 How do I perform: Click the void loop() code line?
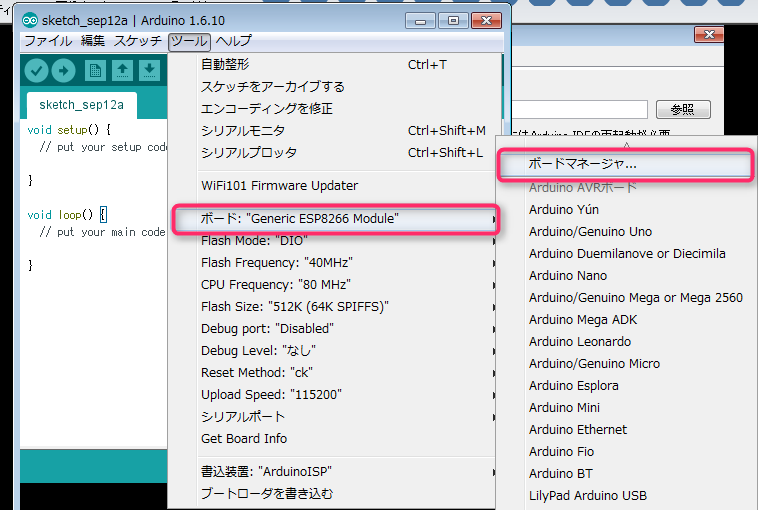click(67, 215)
